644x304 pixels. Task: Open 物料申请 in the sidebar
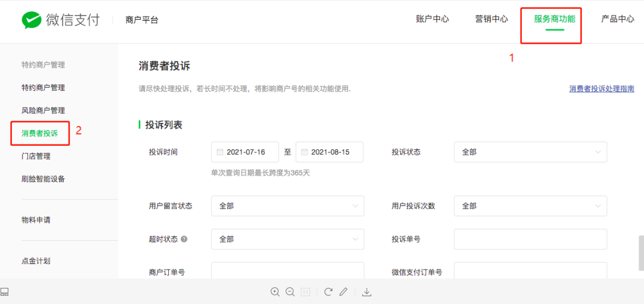tap(36, 220)
